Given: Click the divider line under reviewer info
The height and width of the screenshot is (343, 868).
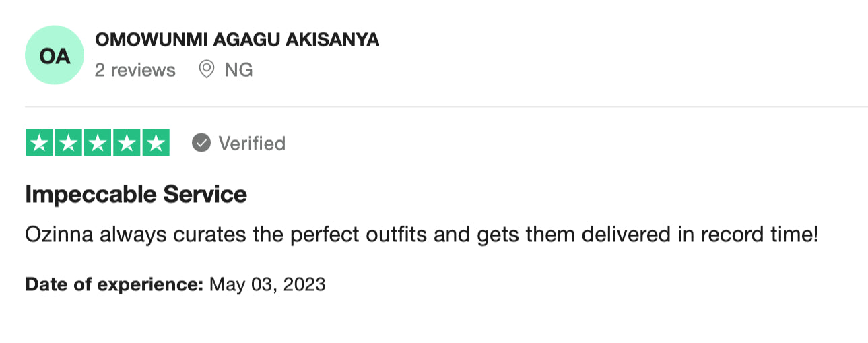Looking at the screenshot, I should (x=446, y=106).
